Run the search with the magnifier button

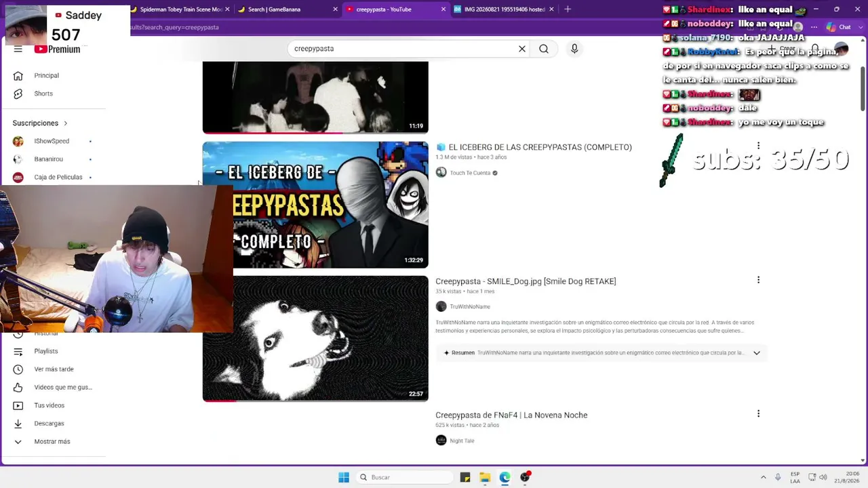point(544,49)
